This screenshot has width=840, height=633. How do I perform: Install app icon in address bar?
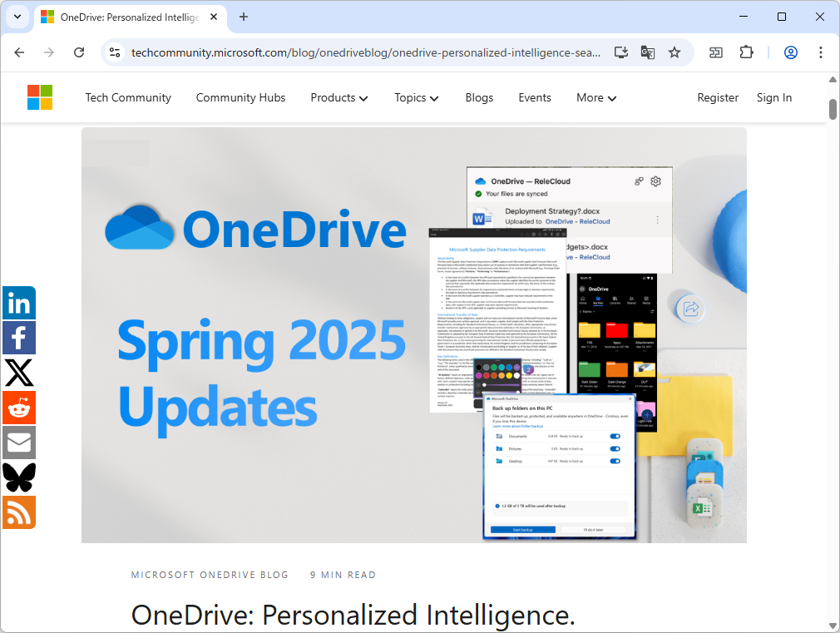coord(621,52)
